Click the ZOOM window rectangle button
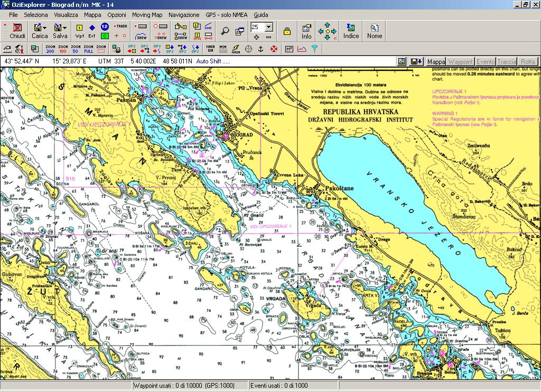 [101, 49]
